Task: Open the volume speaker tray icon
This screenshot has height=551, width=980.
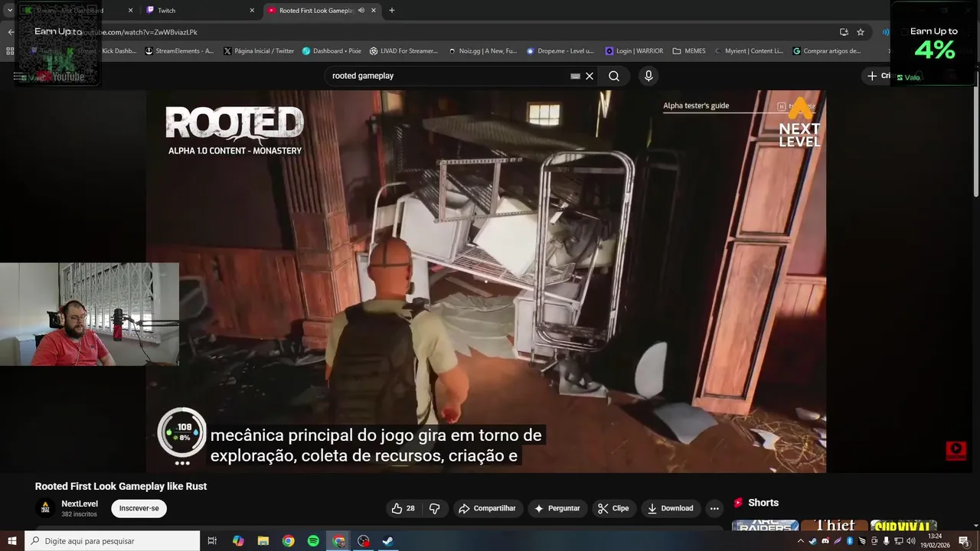Action: coord(911,541)
